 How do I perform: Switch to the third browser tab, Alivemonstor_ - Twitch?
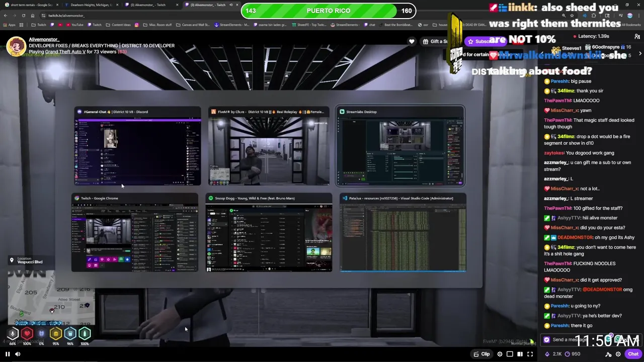click(x=151, y=5)
